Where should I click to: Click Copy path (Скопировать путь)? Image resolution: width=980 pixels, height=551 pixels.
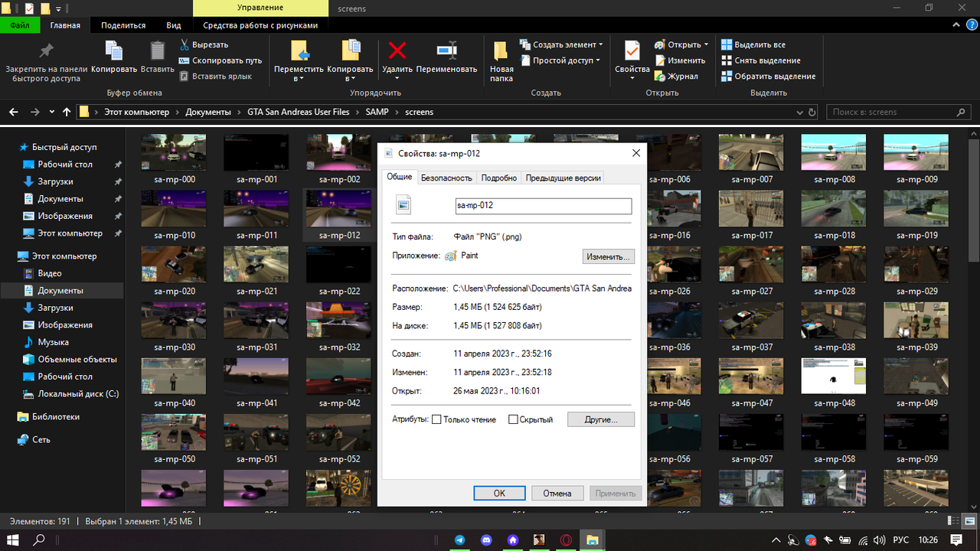click(x=220, y=60)
